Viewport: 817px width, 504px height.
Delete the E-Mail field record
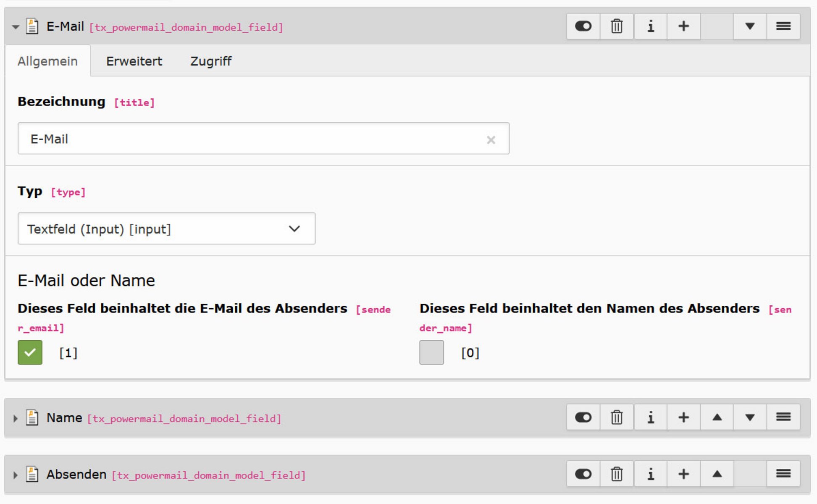617,26
